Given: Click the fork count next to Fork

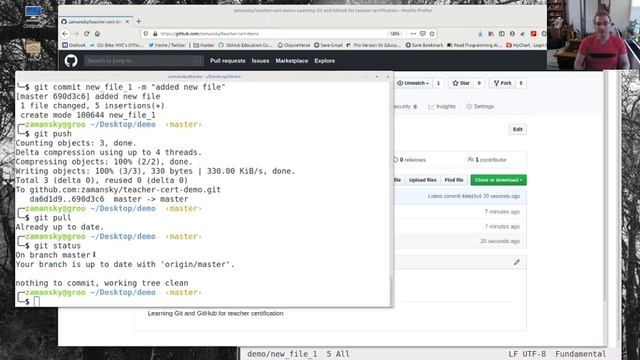Looking at the screenshot, I should pos(521,83).
